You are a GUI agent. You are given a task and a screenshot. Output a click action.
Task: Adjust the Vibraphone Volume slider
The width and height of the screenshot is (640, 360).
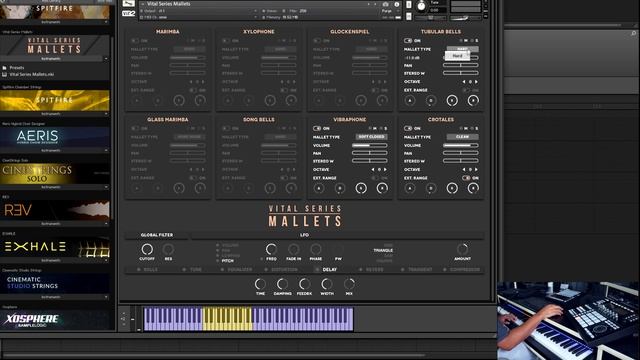pyautogui.click(x=369, y=145)
